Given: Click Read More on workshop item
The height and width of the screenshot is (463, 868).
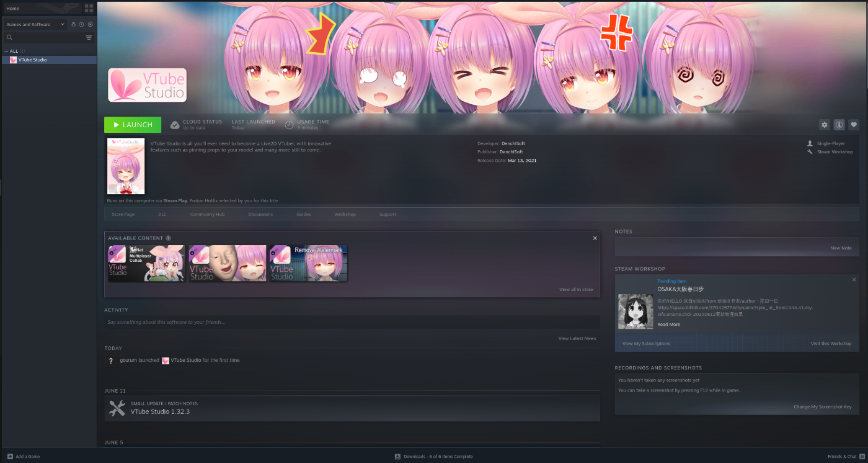Looking at the screenshot, I should pos(669,325).
